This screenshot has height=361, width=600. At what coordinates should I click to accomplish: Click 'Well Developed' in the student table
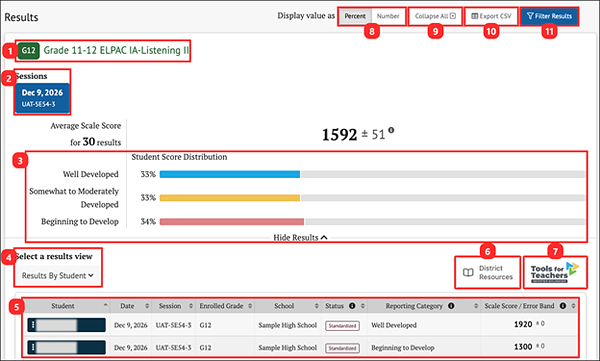394,325
